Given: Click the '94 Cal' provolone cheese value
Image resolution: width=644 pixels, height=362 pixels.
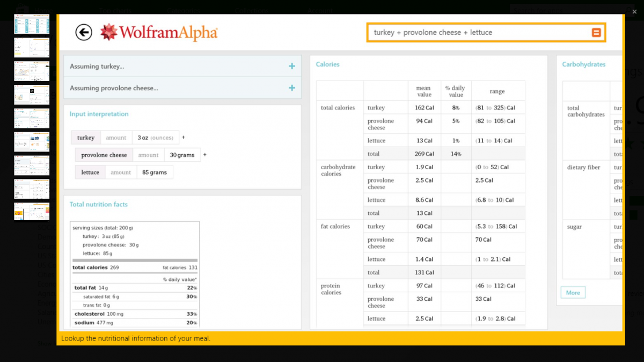Looking at the screenshot, I should [x=424, y=121].
